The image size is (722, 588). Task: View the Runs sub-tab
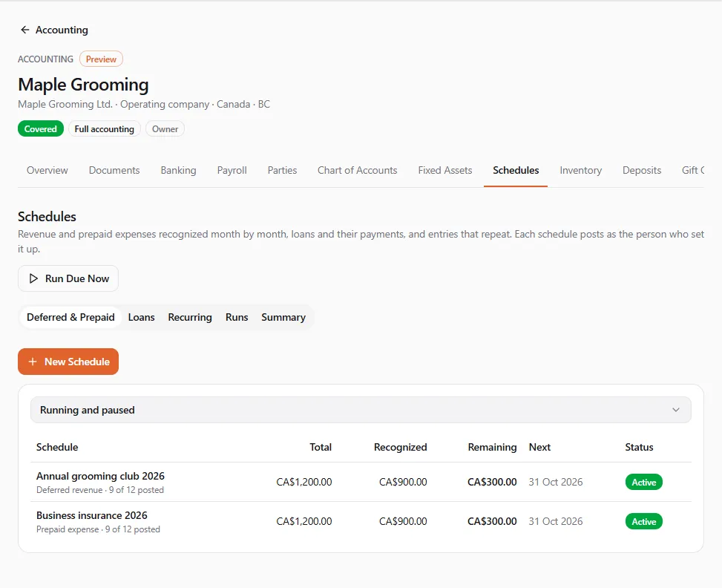[237, 318]
